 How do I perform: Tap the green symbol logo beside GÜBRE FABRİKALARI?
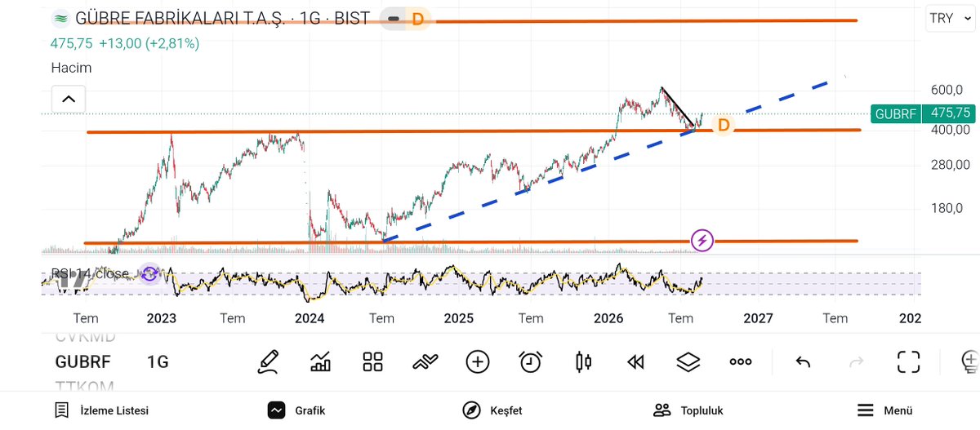tap(60, 19)
